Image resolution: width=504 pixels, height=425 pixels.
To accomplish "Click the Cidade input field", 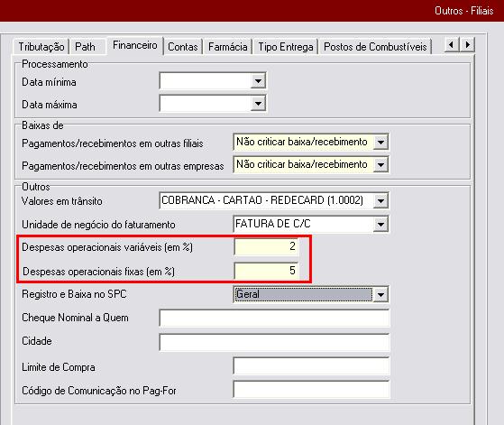I will (x=274, y=342).
